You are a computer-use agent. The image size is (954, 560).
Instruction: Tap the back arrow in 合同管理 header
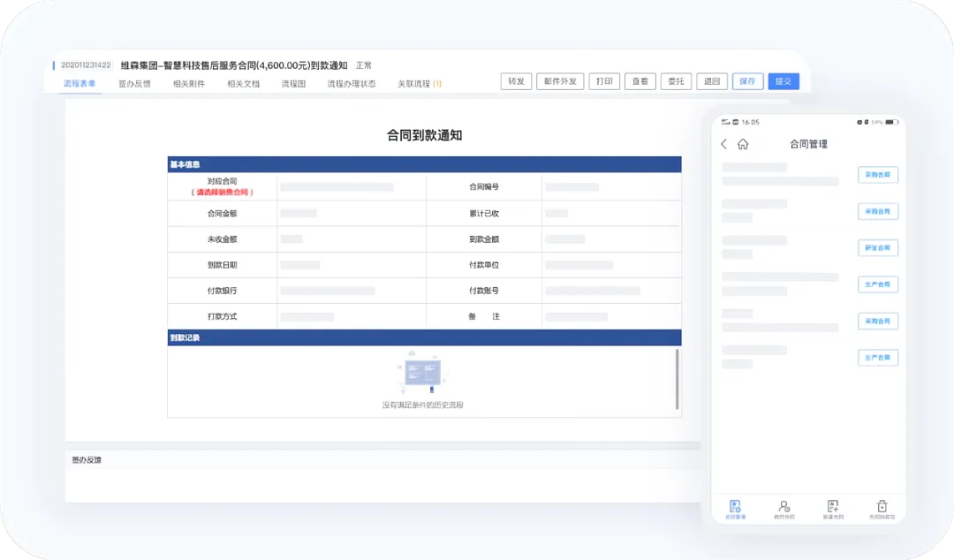coord(724,144)
